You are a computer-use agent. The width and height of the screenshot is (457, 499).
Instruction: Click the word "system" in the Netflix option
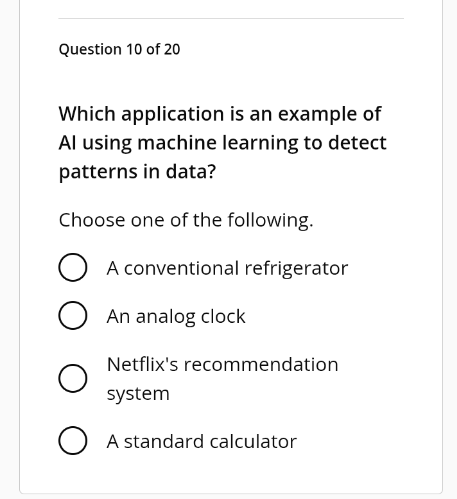pyautogui.click(x=138, y=394)
